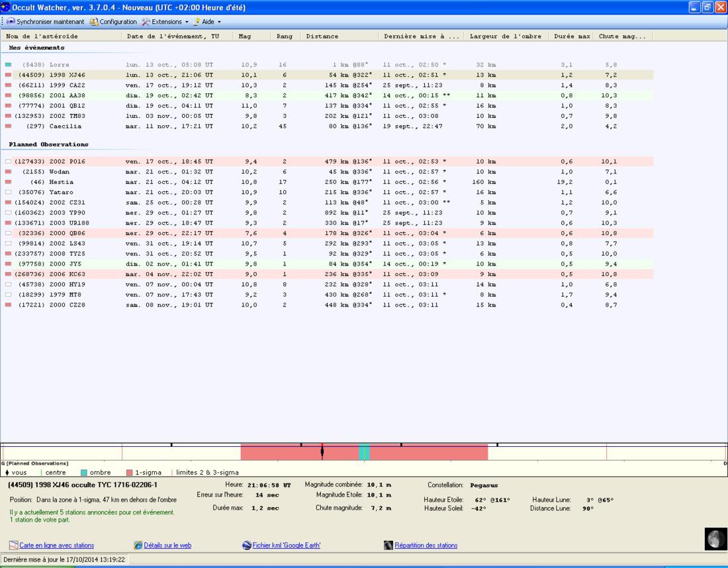
Task: Click the red flag beside (268736) 2006 KC63
Action: pos(9,274)
